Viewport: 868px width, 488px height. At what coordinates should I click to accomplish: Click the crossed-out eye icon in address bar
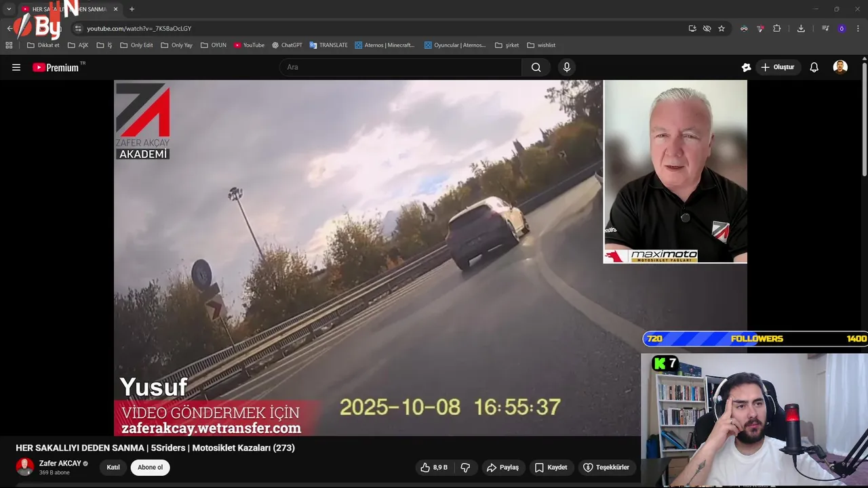(707, 28)
